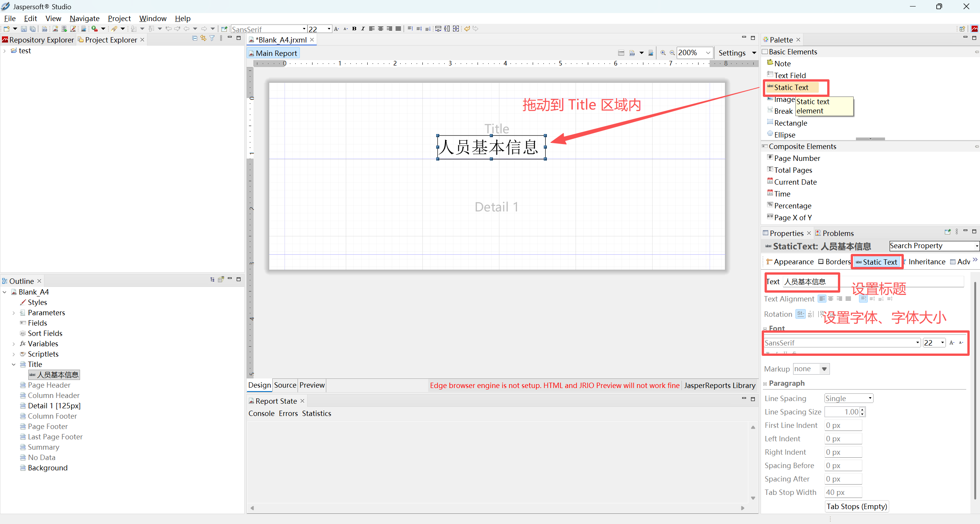Click the Tab Stops (Empty) button
The height and width of the screenshot is (524, 980).
click(x=856, y=506)
